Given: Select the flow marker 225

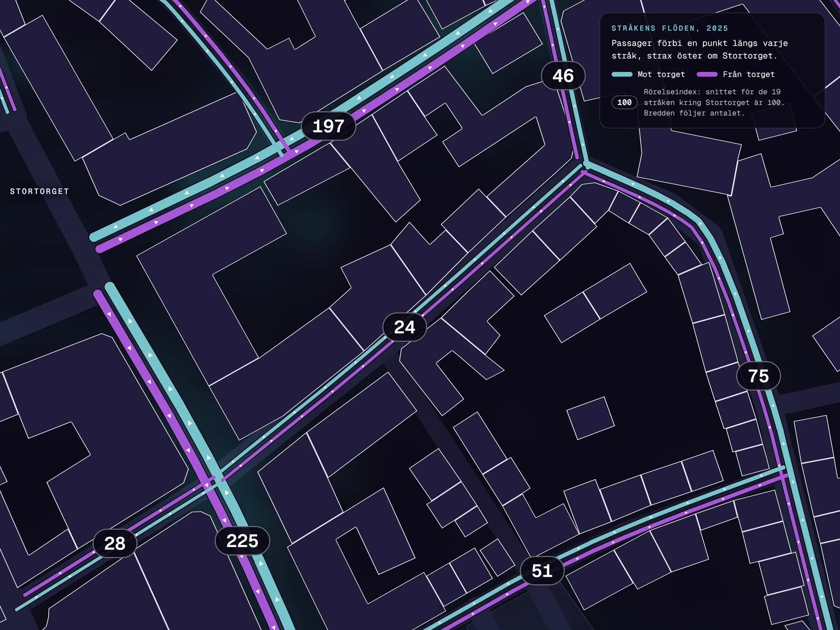Looking at the screenshot, I should pyautogui.click(x=242, y=541).
